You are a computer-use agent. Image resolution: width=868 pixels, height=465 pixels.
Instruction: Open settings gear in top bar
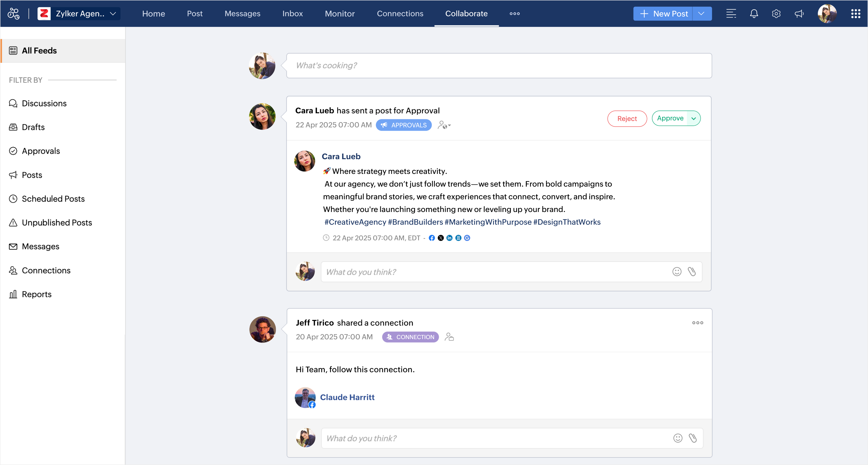(x=776, y=14)
